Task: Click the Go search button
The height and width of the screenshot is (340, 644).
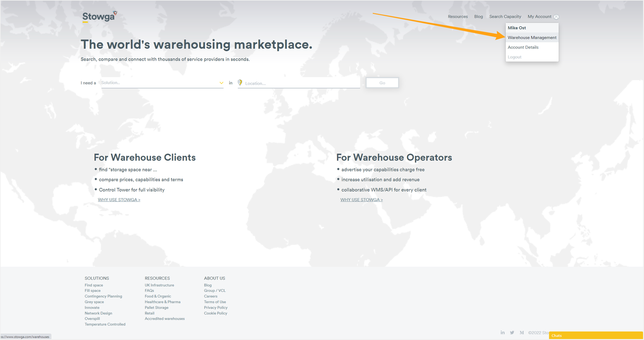Action: pyautogui.click(x=382, y=83)
